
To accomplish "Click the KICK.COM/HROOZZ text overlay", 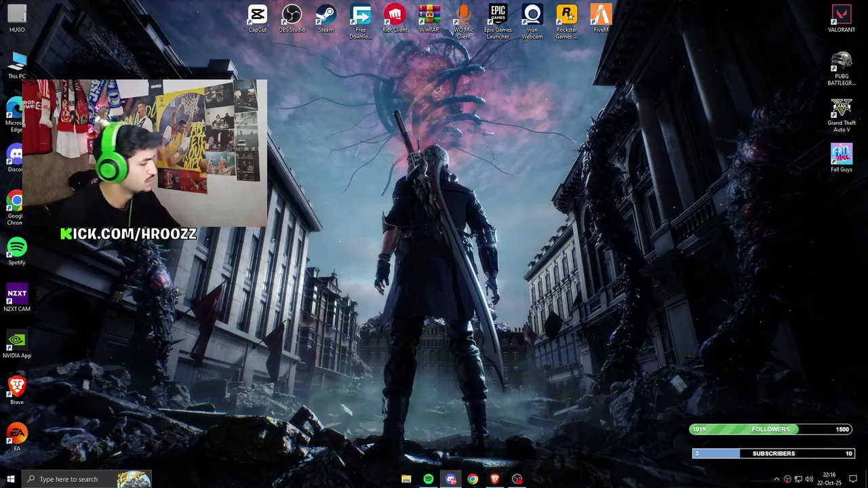I will click(x=128, y=234).
